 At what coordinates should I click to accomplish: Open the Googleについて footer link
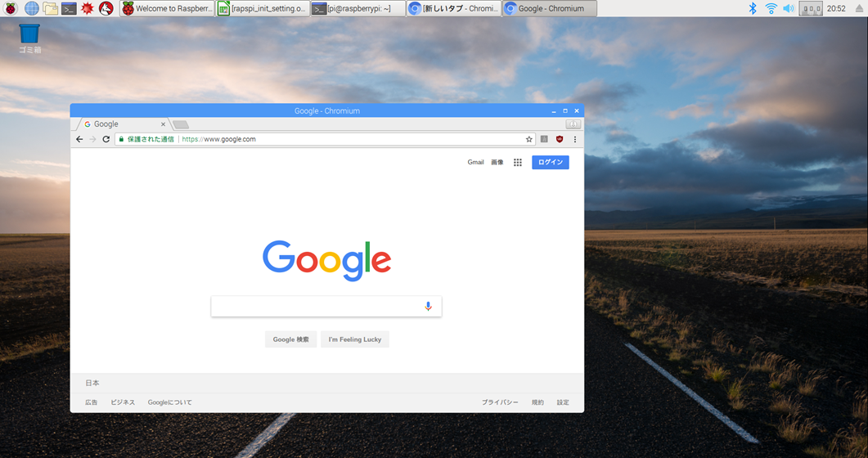[170, 402]
